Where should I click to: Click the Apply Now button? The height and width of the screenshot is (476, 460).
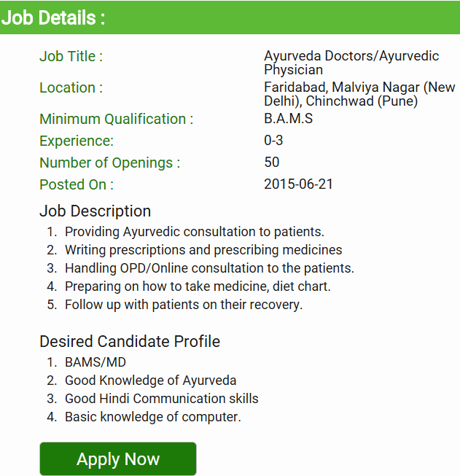coord(118,459)
